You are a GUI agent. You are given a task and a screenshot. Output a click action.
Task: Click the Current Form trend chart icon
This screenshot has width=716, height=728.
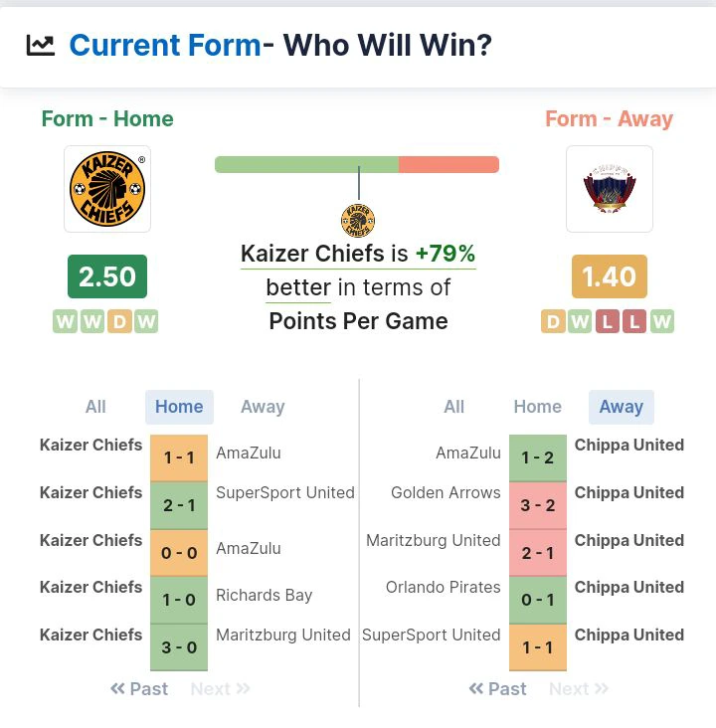coord(41,46)
